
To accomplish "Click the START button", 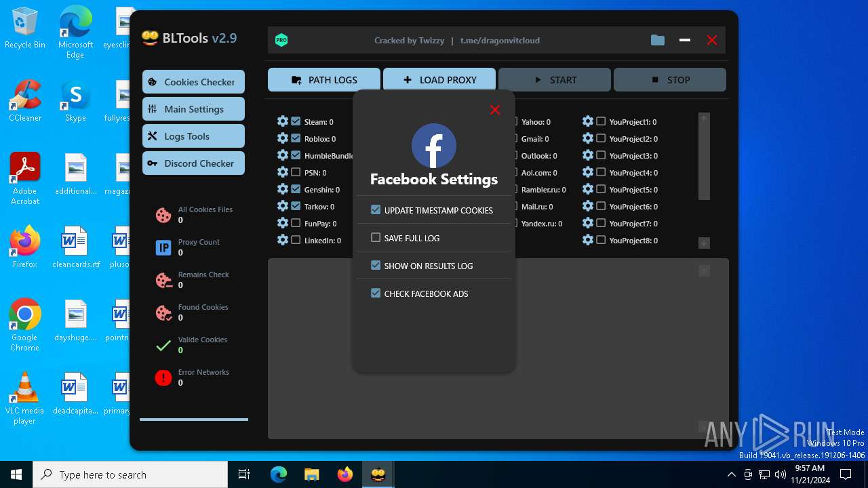I will pos(555,79).
